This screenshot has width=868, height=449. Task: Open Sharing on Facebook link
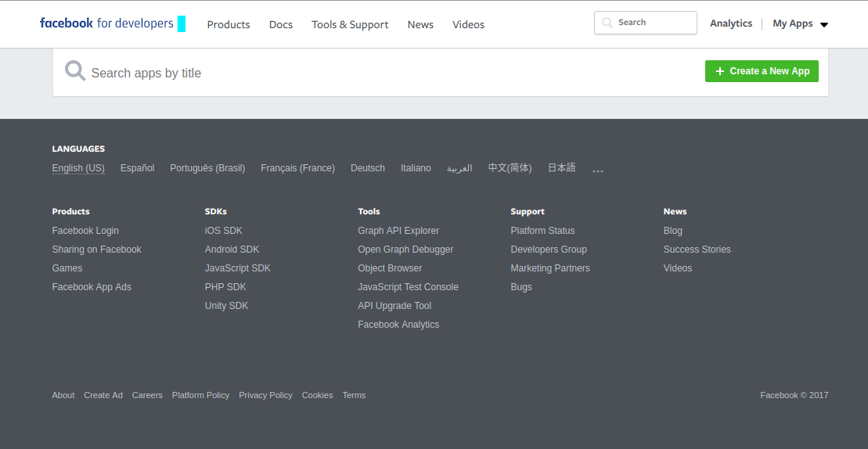[x=97, y=250]
